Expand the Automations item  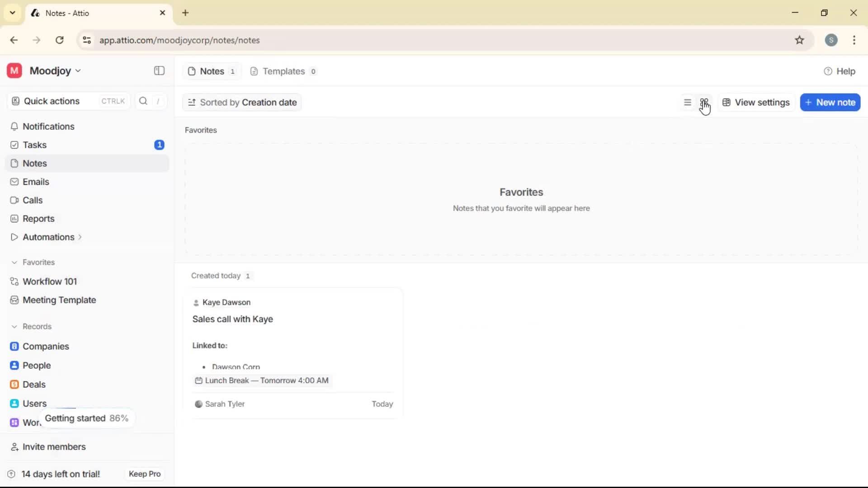tap(79, 237)
